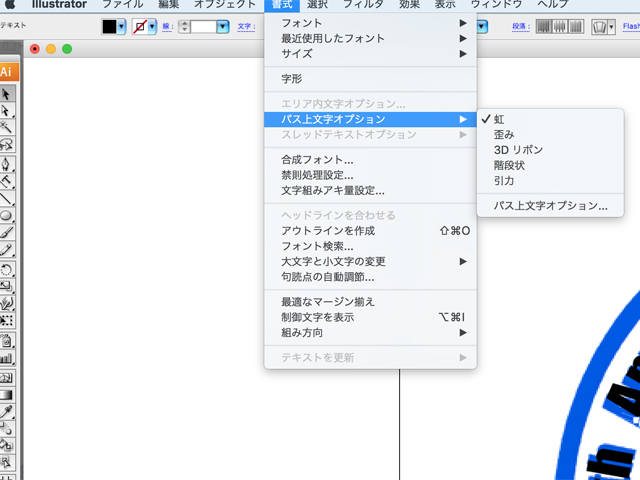Select the Blend tool
This screenshot has height=480, width=640.
(7, 429)
